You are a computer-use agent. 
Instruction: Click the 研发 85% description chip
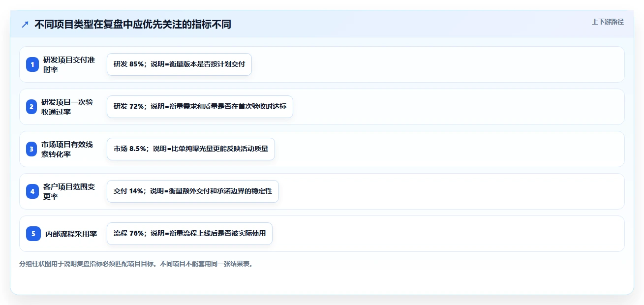[179, 64]
